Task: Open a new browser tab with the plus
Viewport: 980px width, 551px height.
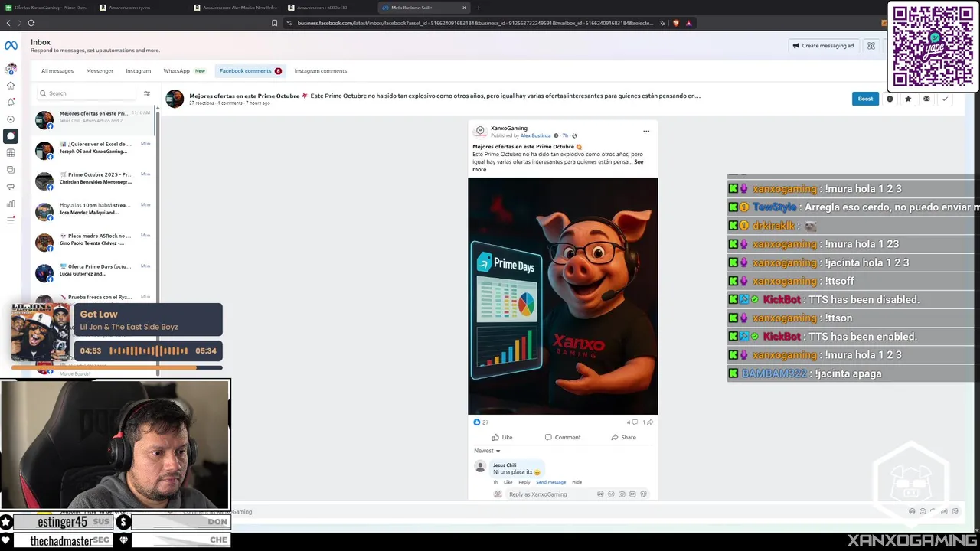Action: [479, 8]
